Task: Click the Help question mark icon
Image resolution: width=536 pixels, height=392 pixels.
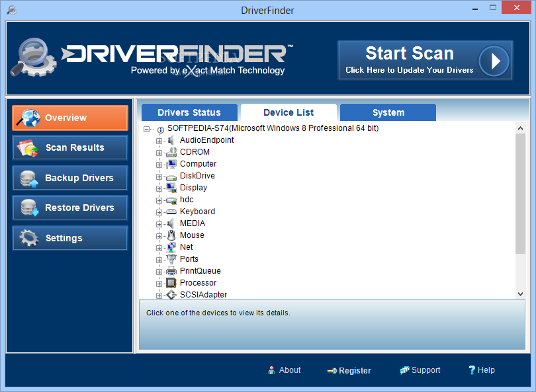Action: pyautogui.click(x=472, y=370)
